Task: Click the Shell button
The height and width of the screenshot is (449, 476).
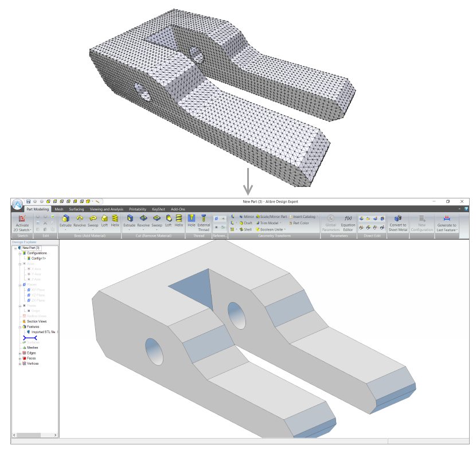Action: pos(244,229)
